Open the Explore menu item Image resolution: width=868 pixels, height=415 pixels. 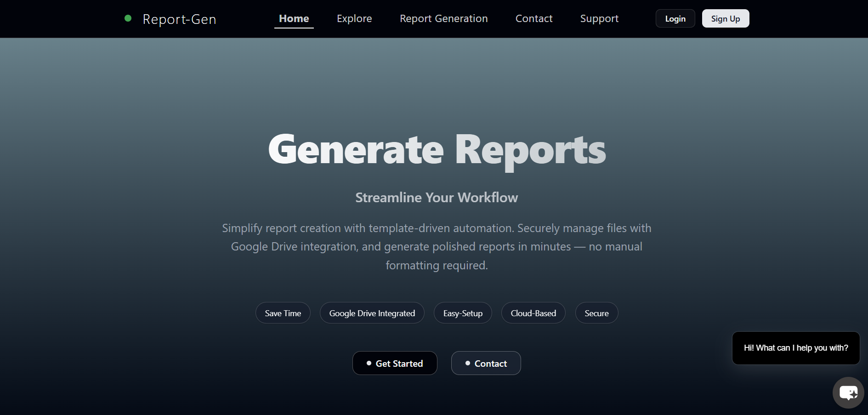tap(354, 19)
